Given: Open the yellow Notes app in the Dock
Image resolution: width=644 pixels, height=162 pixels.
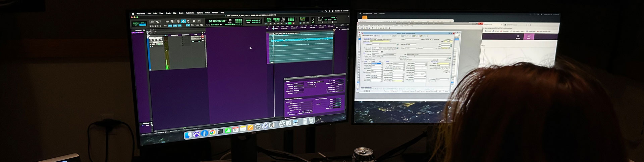Looking at the screenshot, I should coord(243,129).
